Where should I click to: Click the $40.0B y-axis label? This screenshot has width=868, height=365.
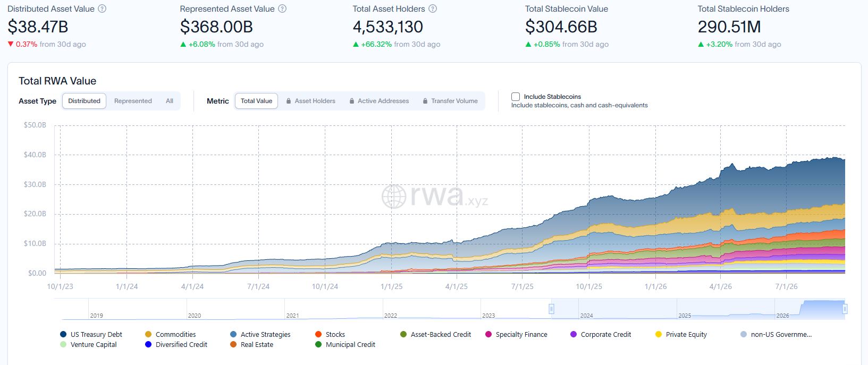(x=35, y=155)
